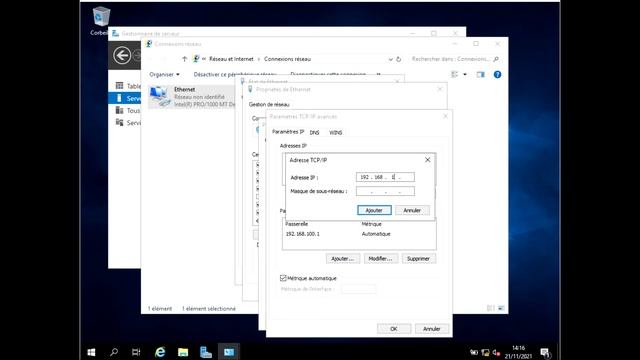Click the Supprimer gateway button
640x360 pixels.
click(418, 259)
